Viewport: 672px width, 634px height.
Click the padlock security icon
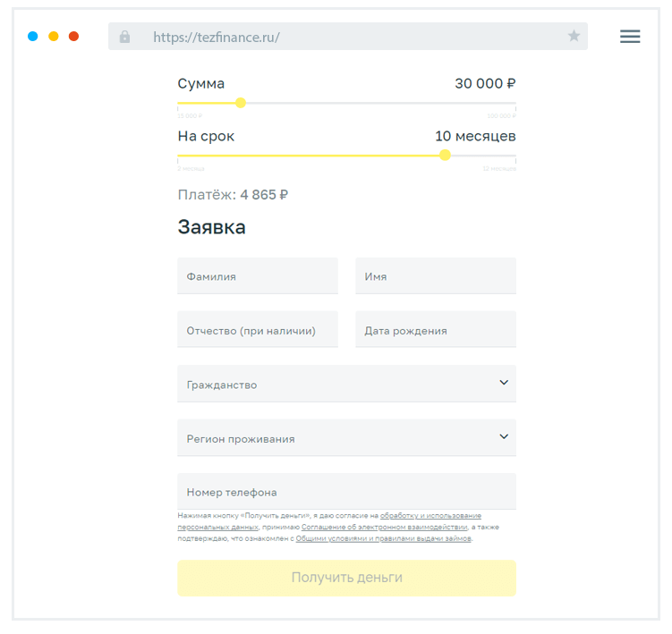[124, 37]
